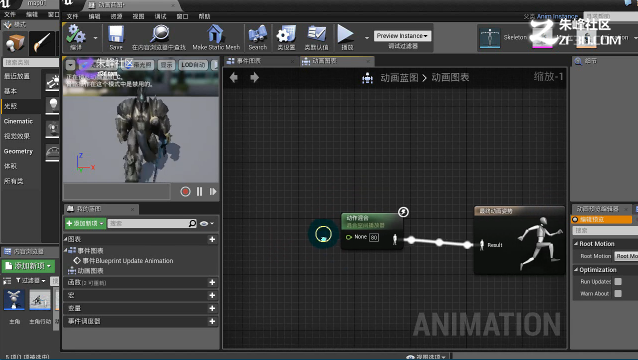
Task: Open the 资源 menu
Action: click(x=116, y=16)
